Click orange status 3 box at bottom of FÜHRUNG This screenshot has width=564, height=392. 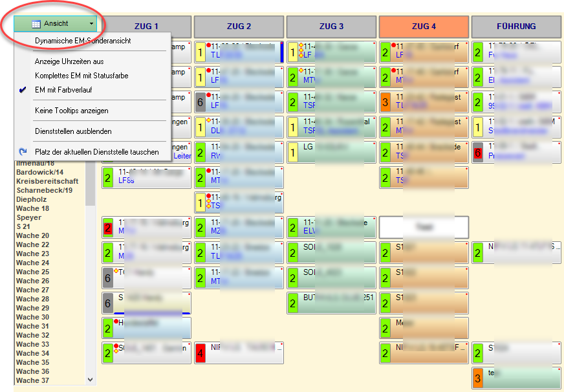[478, 378]
